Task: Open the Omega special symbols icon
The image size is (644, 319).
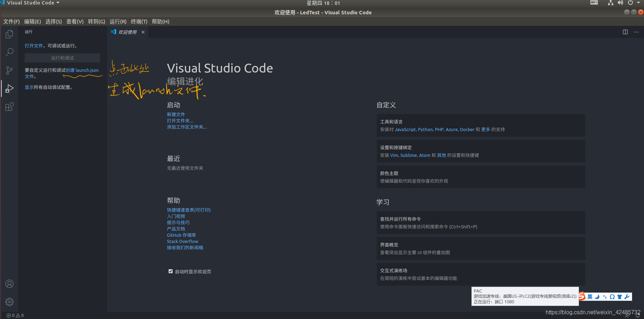Action: point(612,297)
